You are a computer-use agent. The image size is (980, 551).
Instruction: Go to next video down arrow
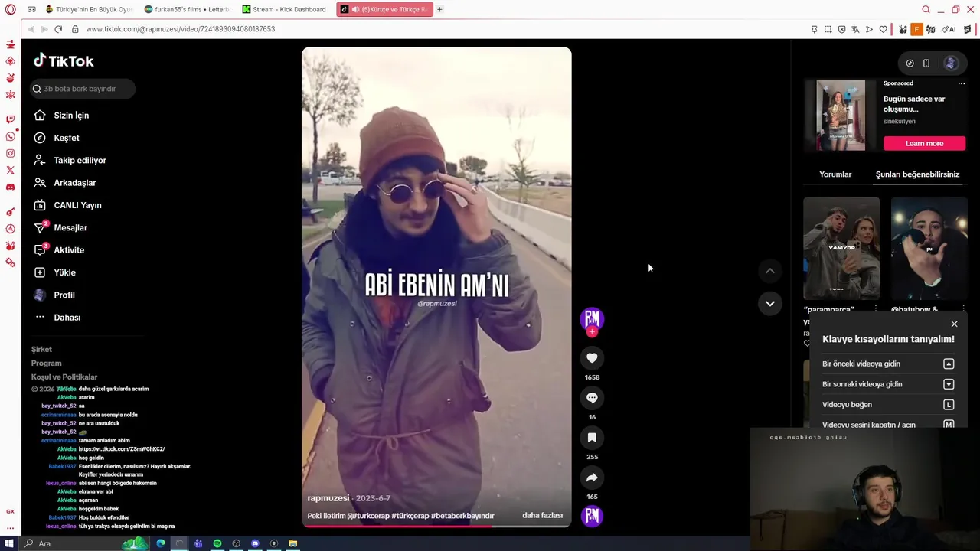tap(770, 304)
